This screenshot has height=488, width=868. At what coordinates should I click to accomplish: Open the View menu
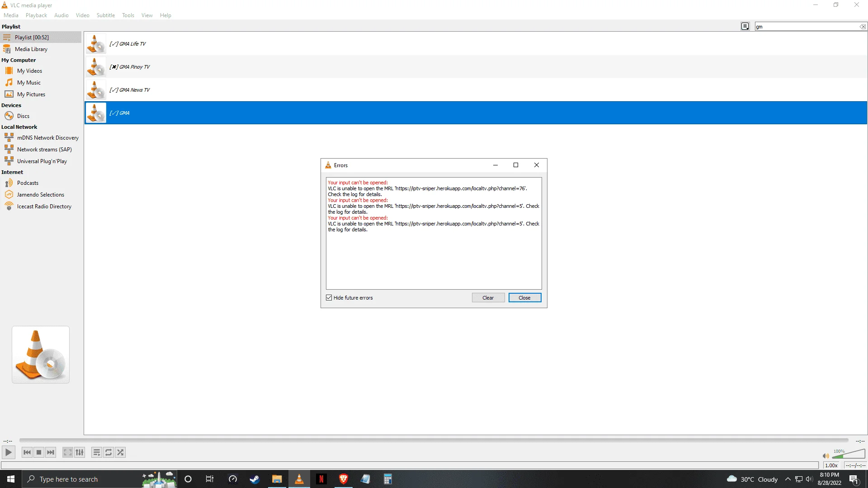click(x=147, y=15)
